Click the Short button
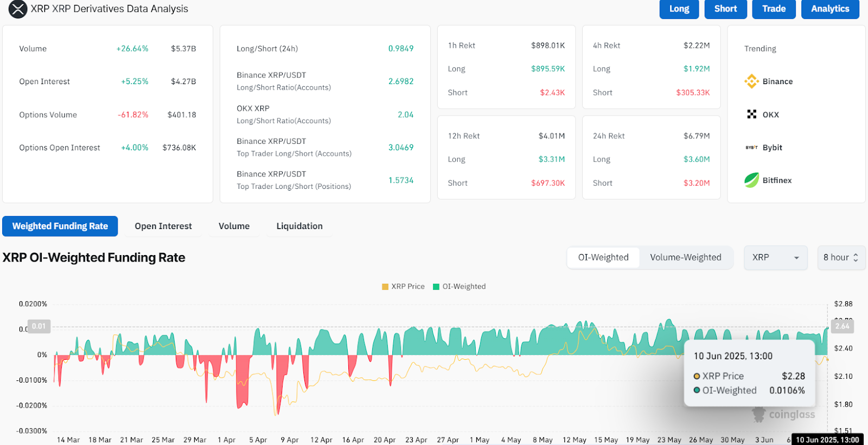The width and height of the screenshot is (868, 445). [x=725, y=9]
